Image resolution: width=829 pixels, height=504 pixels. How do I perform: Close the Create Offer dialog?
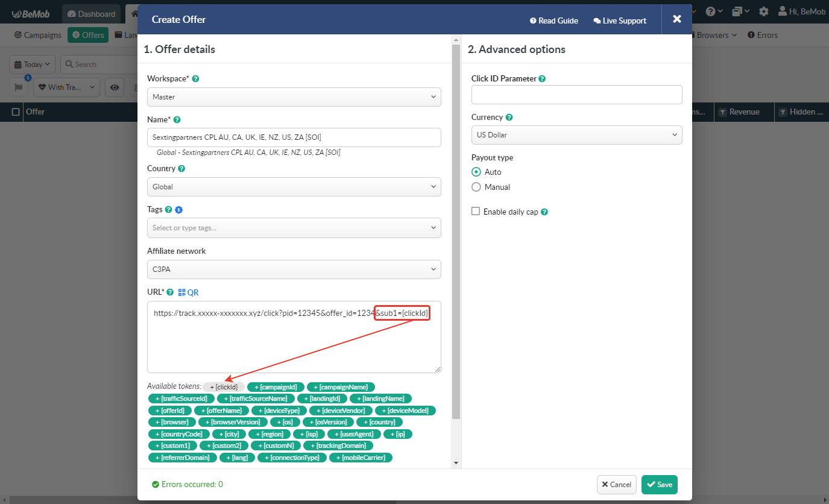pos(676,19)
